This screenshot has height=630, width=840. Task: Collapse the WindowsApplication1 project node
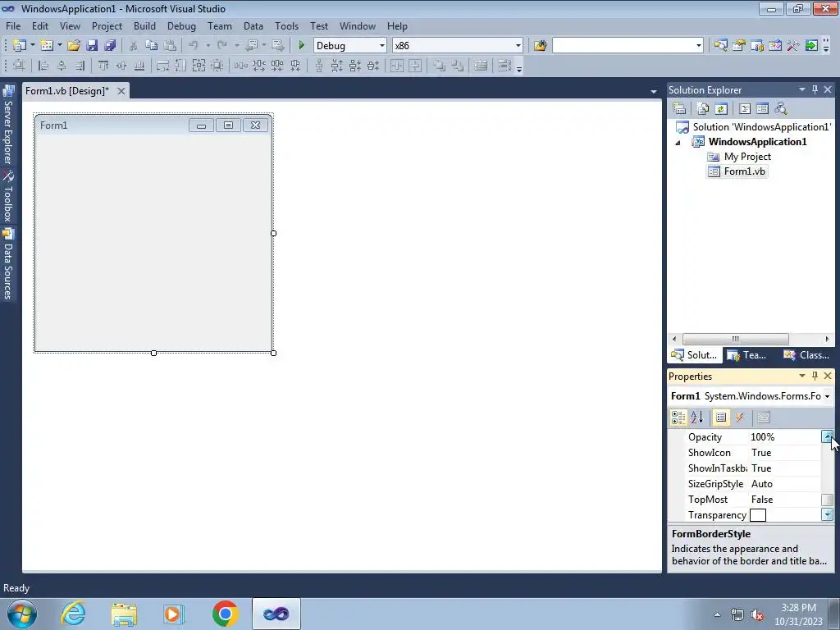point(678,143)
